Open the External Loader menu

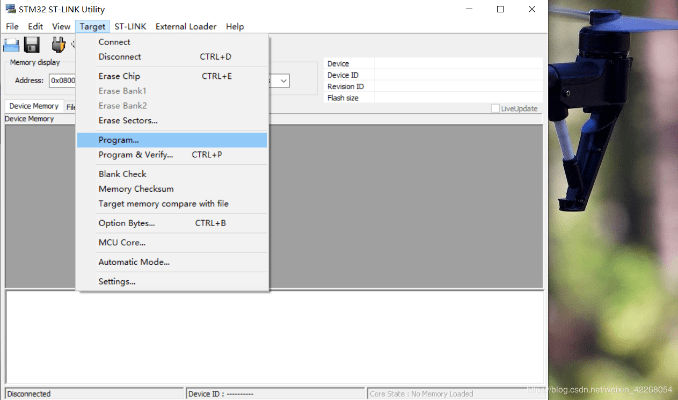coord(186,26)
